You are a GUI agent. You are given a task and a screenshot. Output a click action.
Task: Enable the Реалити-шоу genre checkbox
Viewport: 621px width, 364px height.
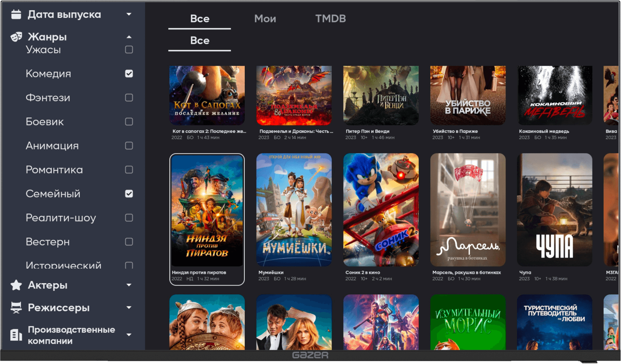pyautogui.click(x=129, y=218)
